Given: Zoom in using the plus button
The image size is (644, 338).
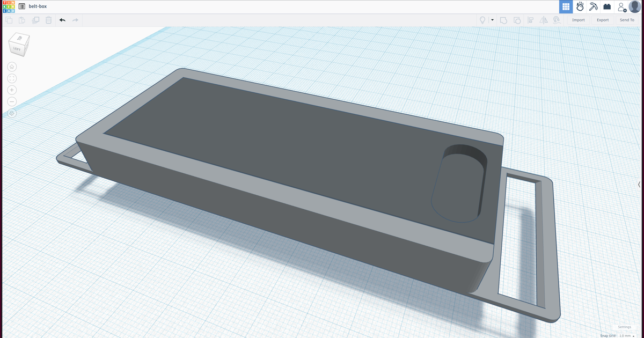Looking at the screenshot, I should tap(12, 90).
